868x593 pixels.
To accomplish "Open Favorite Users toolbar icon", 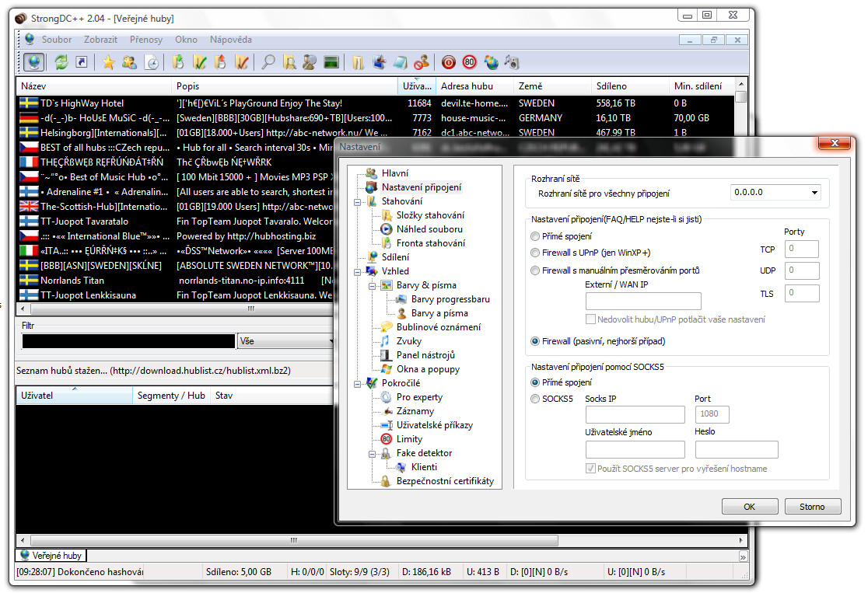I will (x=130, y=62).
